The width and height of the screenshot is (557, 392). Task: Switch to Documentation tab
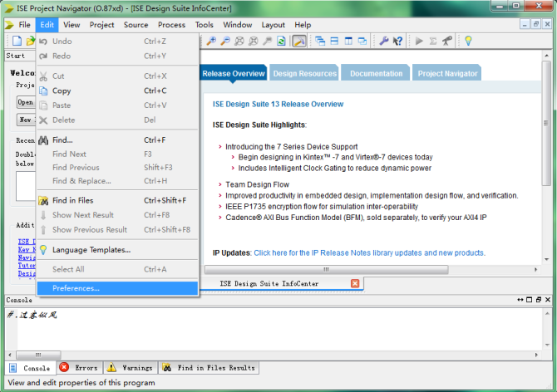click(x=376, y=73)
